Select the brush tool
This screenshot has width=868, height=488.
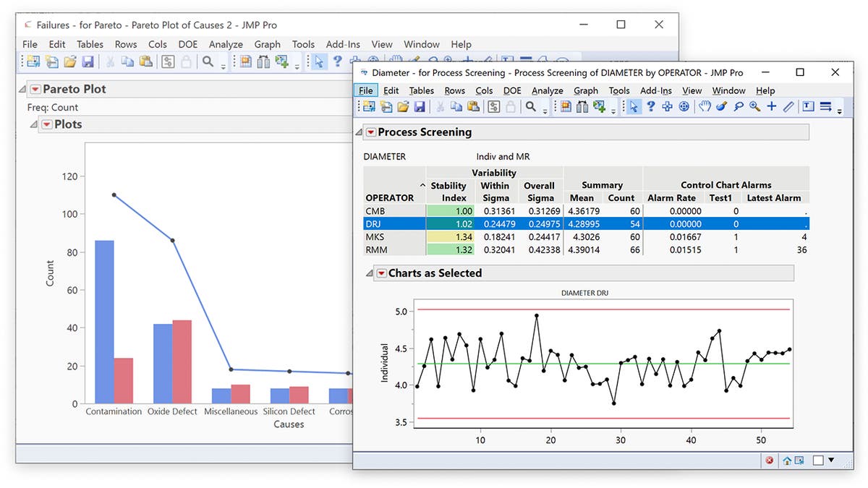720,107
